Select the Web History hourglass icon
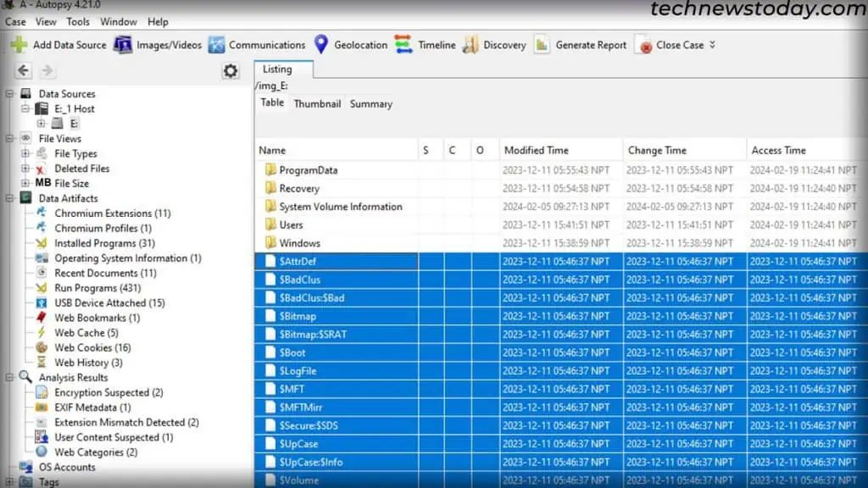 tap(42, 363)
